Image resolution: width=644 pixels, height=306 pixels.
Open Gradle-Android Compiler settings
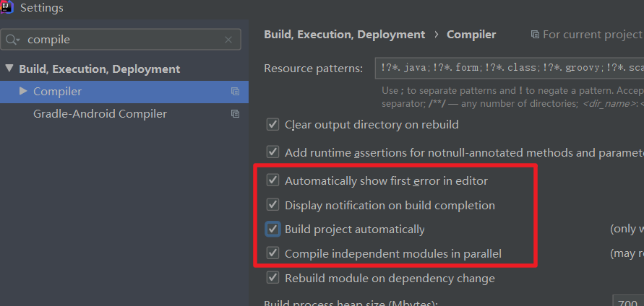100,114
